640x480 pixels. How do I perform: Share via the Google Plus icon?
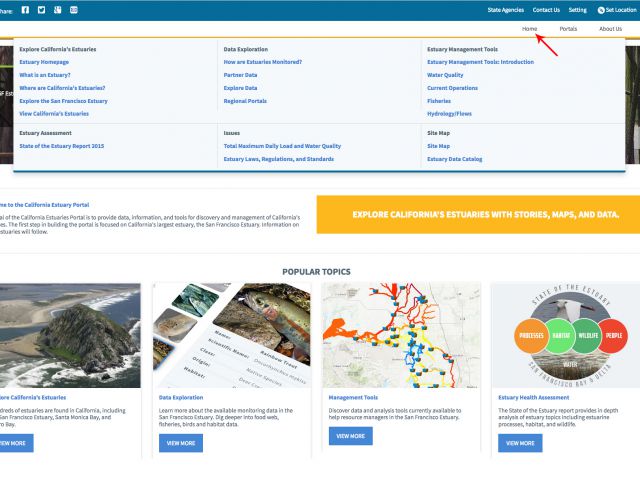(58, 10)
